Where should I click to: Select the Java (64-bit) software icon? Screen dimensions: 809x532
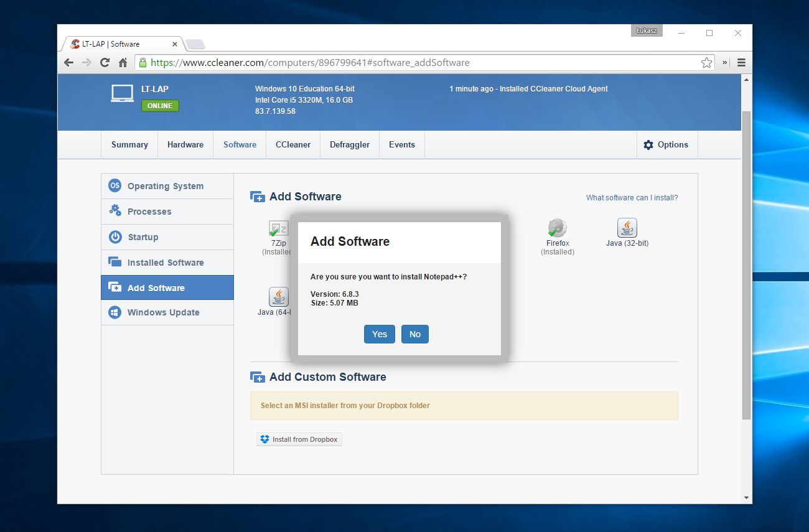point(278,297)
